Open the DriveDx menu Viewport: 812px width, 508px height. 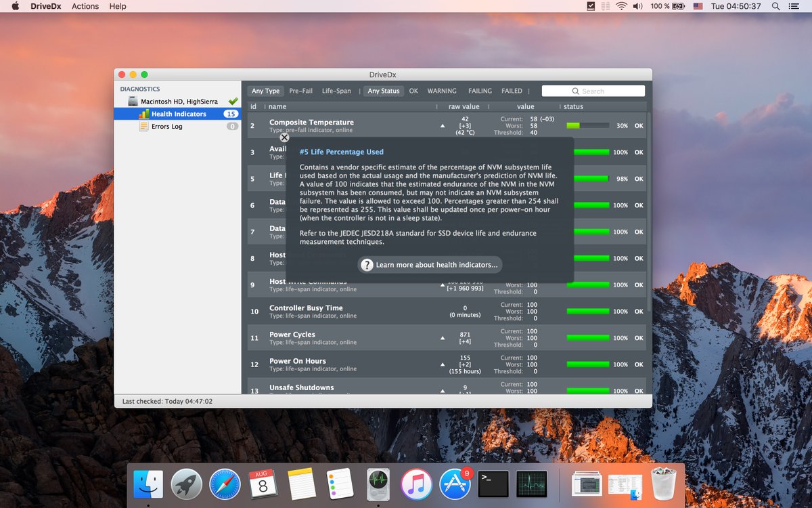[46, 6]
